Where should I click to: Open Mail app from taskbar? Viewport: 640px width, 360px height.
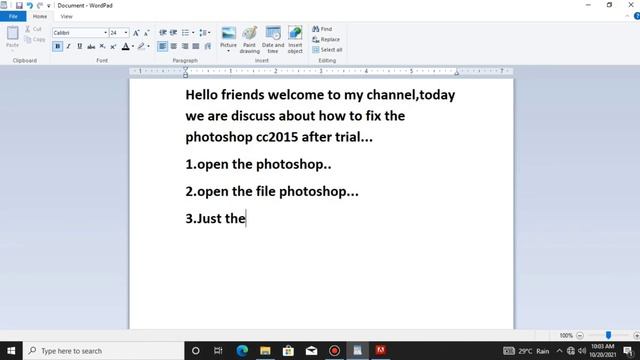click(x=311, y=351)
